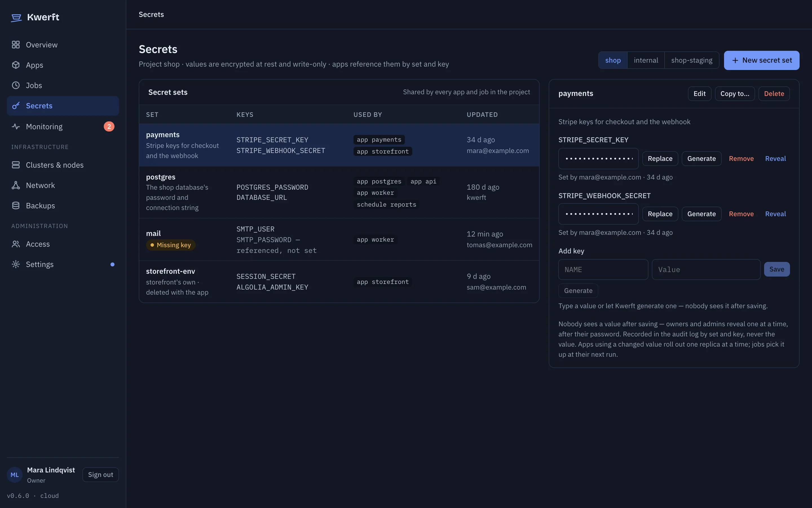Remove the STRIPE_SECRET_KEY key
Viewport: 812px width, 508px height.
point(741,159)
